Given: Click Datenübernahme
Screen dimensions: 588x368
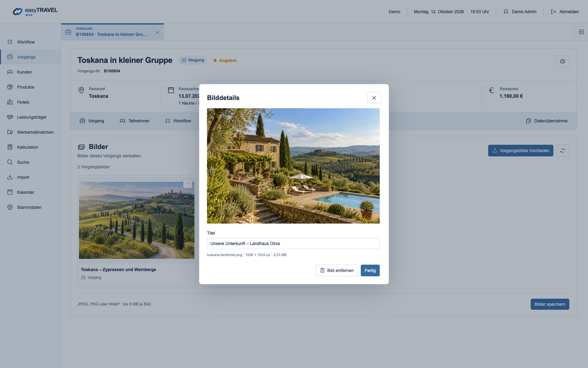Looking at the screenshot, I should (547, 121).
